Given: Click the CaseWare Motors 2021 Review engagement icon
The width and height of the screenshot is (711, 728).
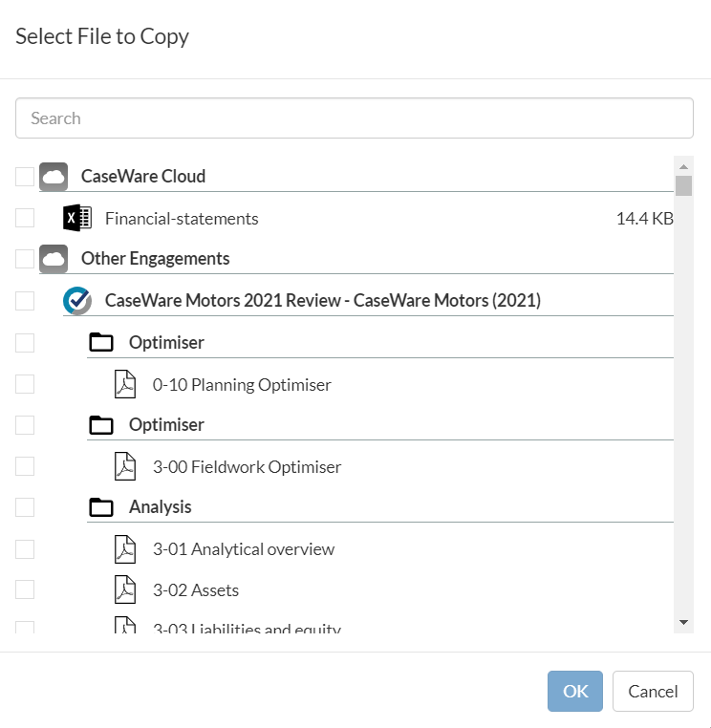Looking at the screenshot, I should coord(76,300).
